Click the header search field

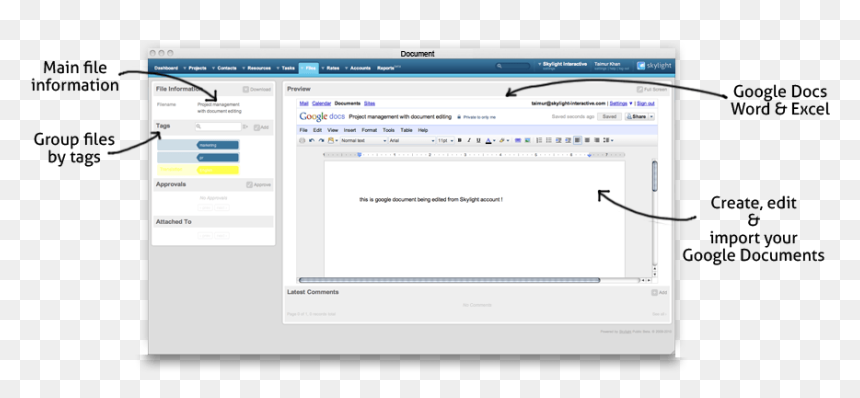point(513,66)
